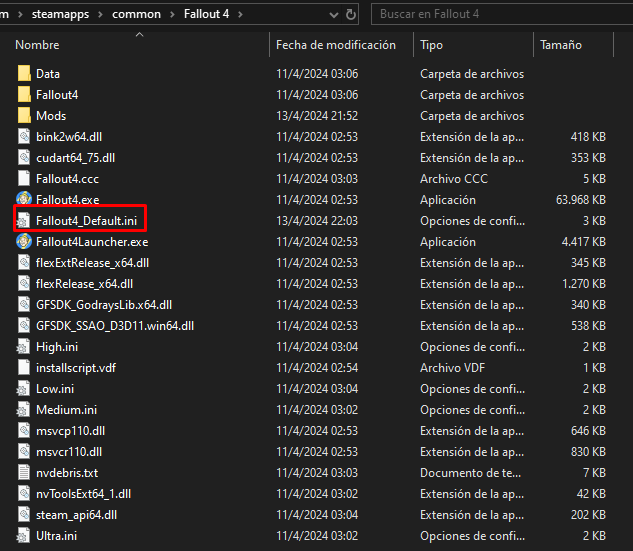
Task: Expand the chevron after Fallout 4 breadcrumb
Action: [x=241, y=15]
